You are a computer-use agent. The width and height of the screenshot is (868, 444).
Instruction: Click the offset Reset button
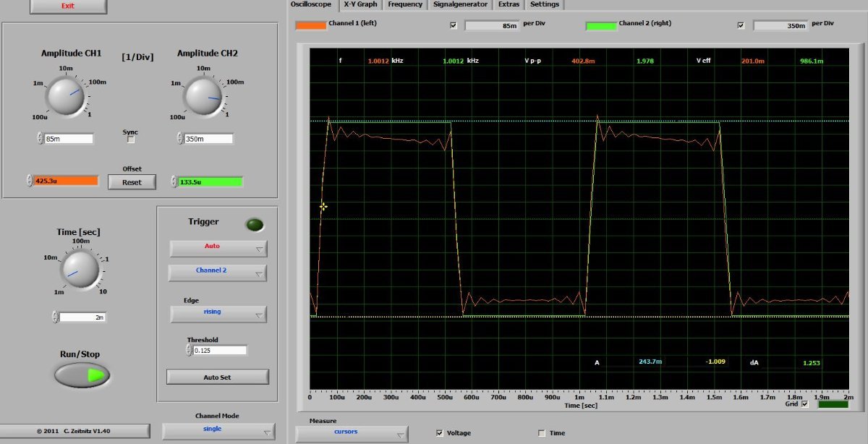pos(132,182)
